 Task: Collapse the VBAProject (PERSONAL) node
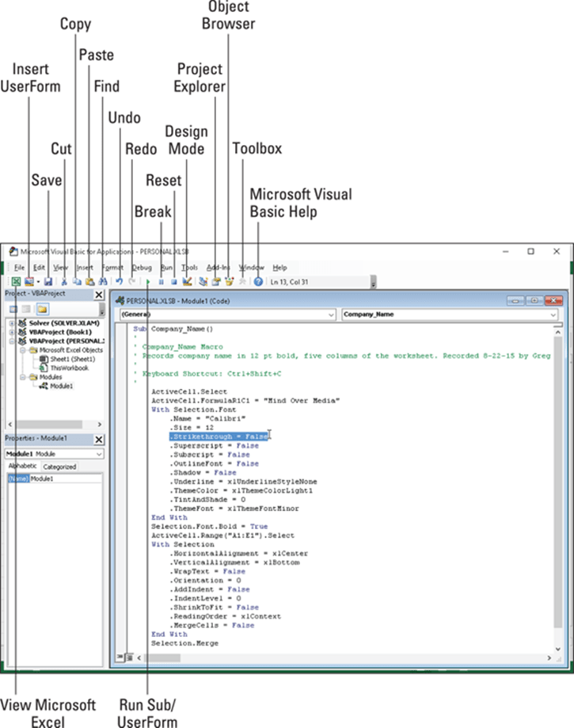click(x=12, y=341)
